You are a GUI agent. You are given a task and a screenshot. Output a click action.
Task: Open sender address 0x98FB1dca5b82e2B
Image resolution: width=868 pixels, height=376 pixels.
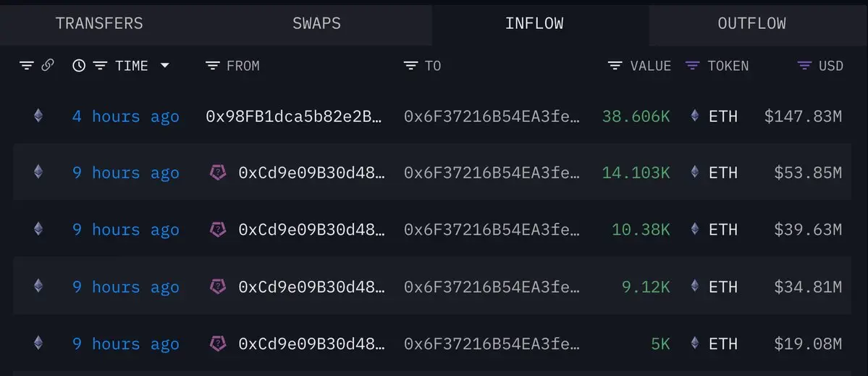point(294,117)
